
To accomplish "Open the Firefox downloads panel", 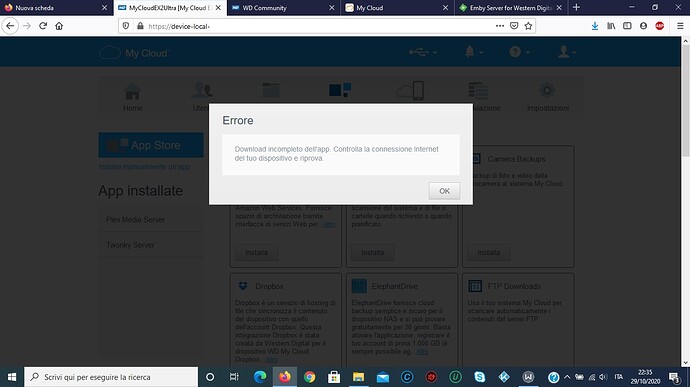I will pyautogui.click(x=595, y=26).
